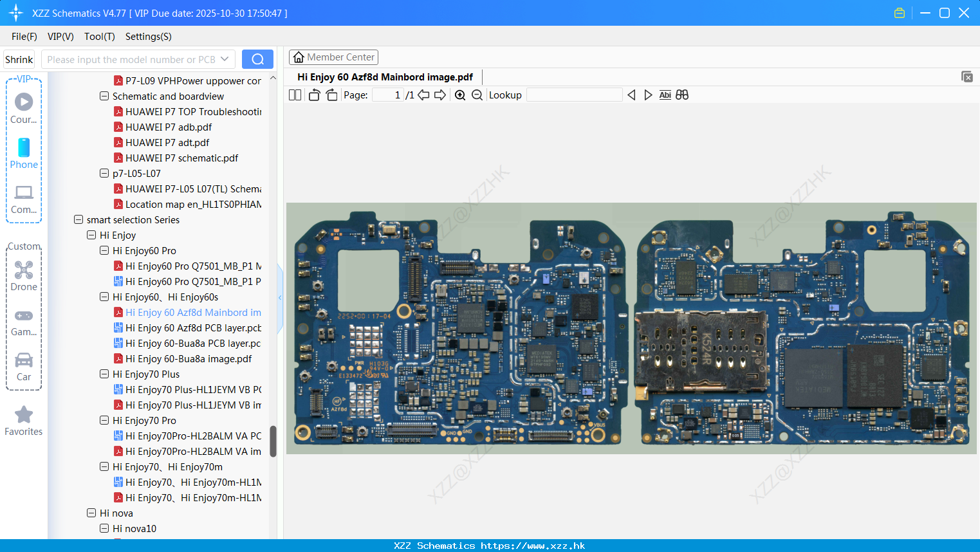Find next lookup result
Image resolution: width=980 pixels, height=552 pixels.
648,95
